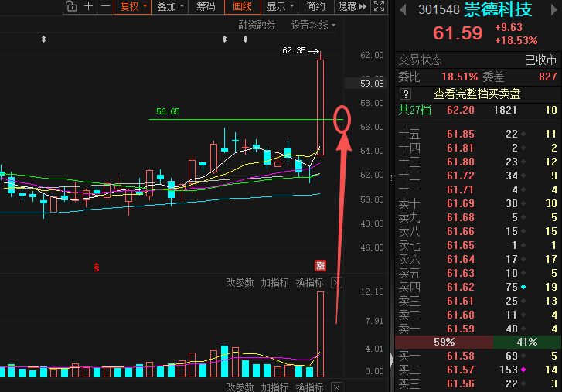The image size is (562, 392).
Task: Click the rightmost ex-rights marker above chart
Action: pos(245,39)
